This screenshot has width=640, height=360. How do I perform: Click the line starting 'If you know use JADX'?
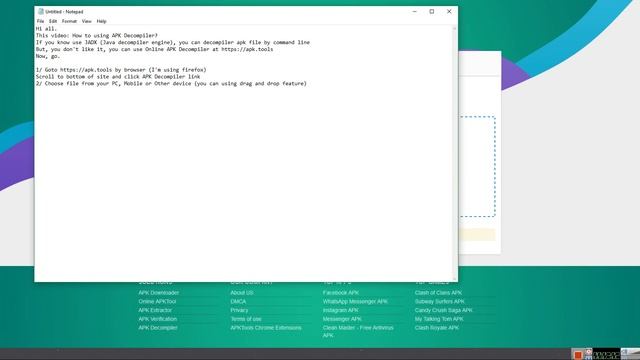[x=173, y=42]
